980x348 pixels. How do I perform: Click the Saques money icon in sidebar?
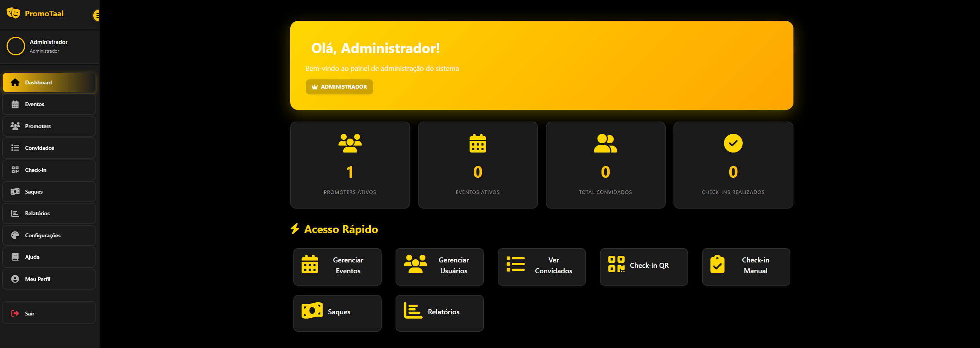[15, 192]
